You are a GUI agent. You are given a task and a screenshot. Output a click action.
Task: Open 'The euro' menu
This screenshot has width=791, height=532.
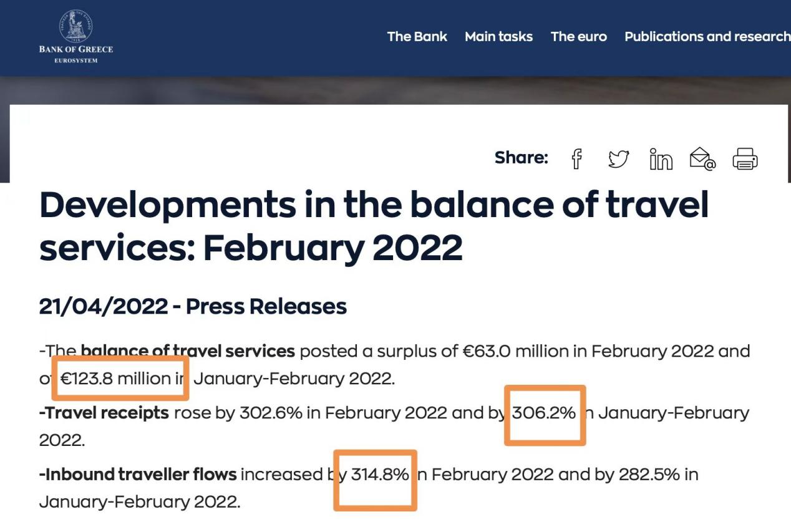(x=578, y=36)
